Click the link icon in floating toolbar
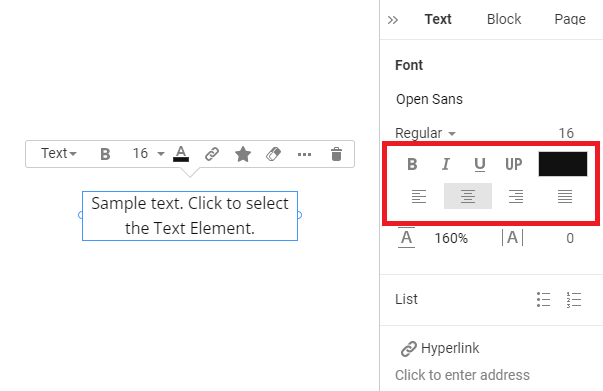Image resolution: width=603 pixels, height=391 pixels. 212,154
